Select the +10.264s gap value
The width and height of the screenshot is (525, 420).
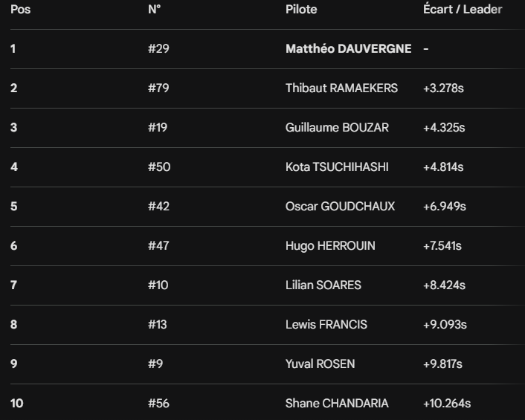[x=446, y=404]
